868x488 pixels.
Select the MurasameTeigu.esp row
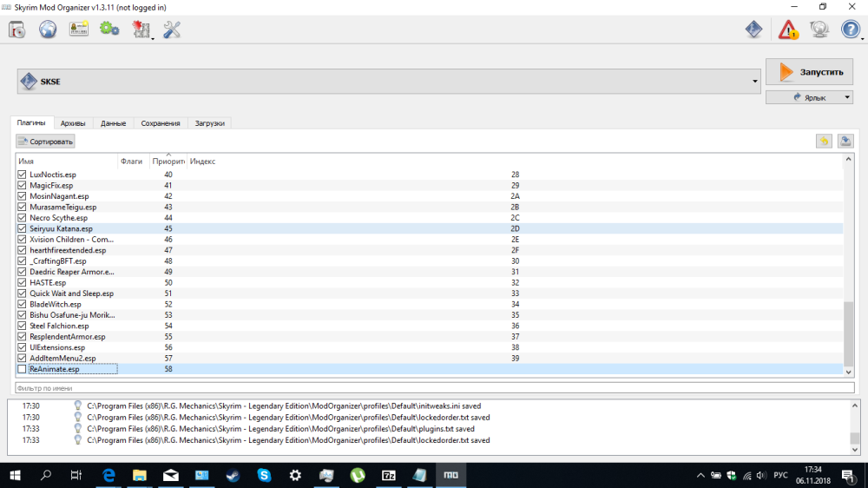(x=429, y=208)
